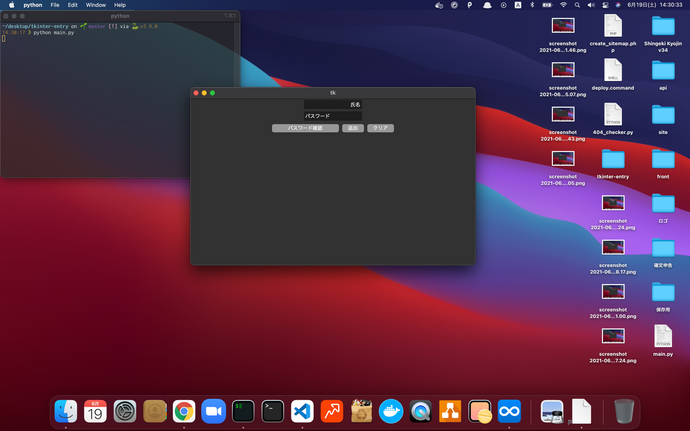
Task: Open the pill icon app in Dock
Action: (x=480, y=411)
